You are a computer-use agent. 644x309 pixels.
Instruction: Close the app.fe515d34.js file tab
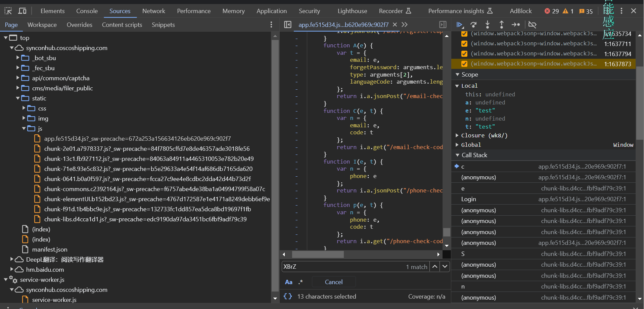(395, 25)
